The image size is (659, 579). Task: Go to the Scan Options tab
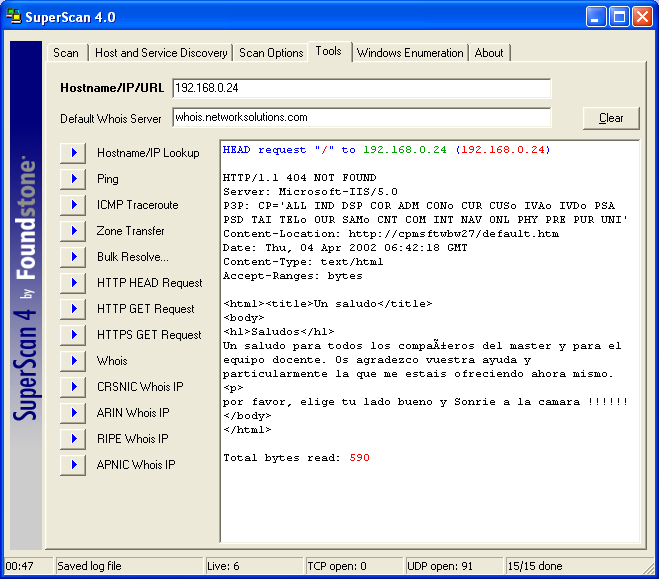[x=271, y=53]
